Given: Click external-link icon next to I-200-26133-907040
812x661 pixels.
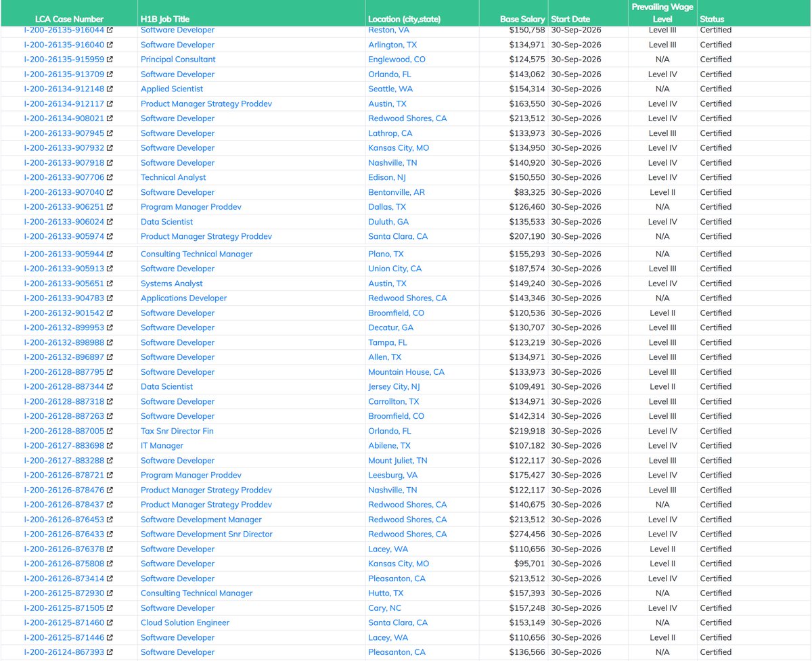Looking at the screenshot, I should (110, 192).
